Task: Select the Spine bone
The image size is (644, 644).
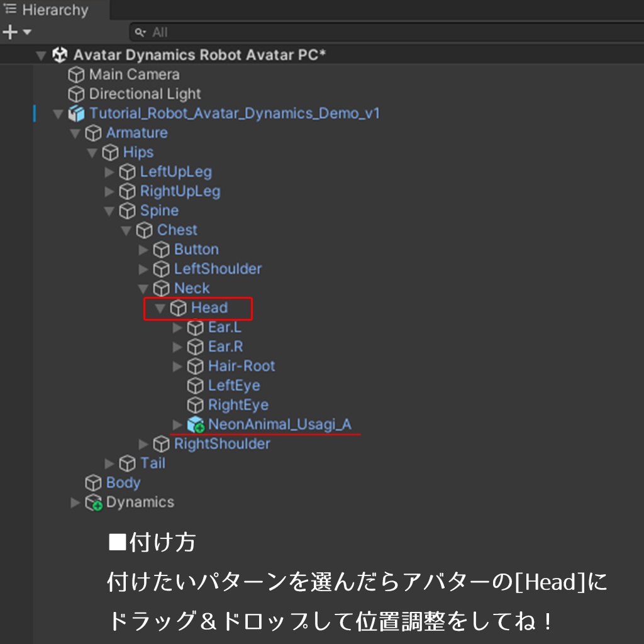Action: [x=159, y=211]
